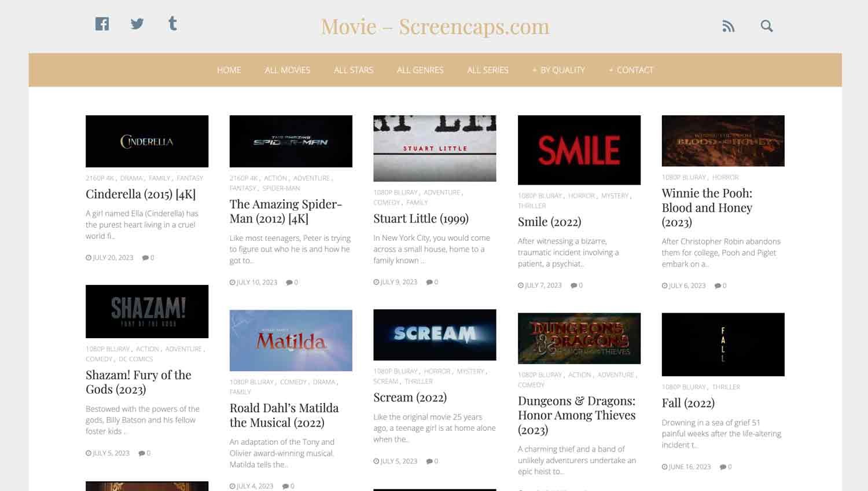Click THRILLER tag on Fall post

pos(726,387)
